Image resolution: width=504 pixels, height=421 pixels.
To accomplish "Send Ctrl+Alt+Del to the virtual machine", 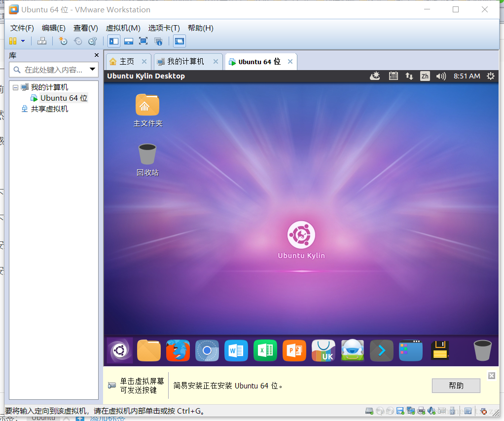I will [42, 41].
